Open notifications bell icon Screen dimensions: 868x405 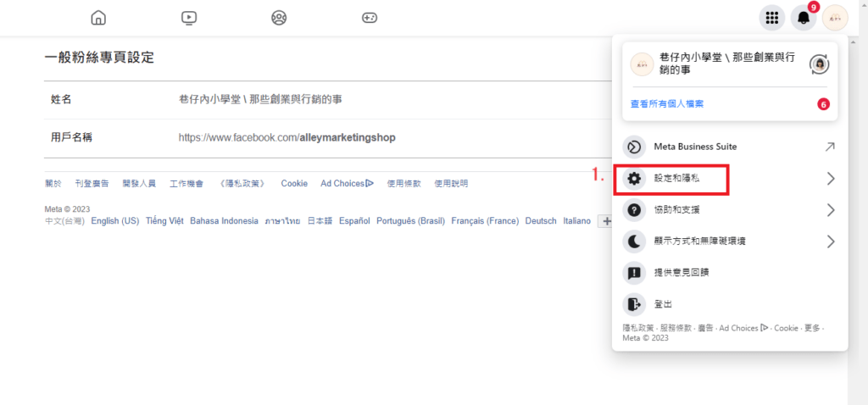pyautogui.click(x=803, y=17)
